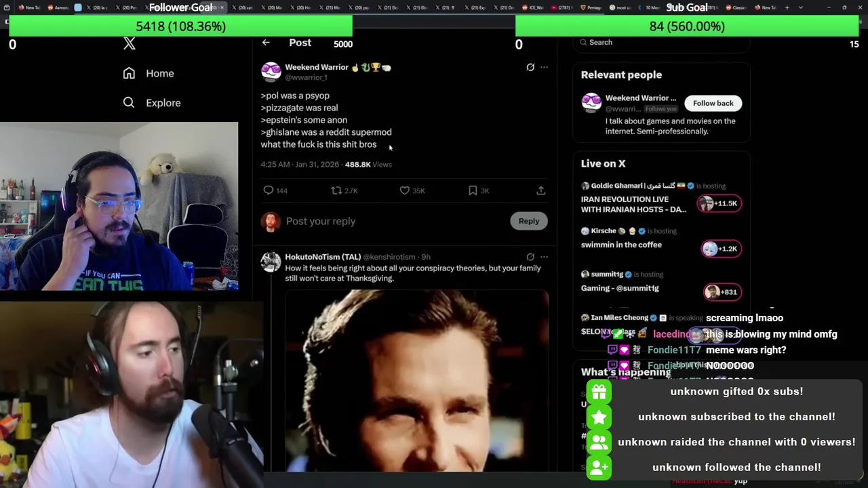Open the X logo home link

[130, 44]
